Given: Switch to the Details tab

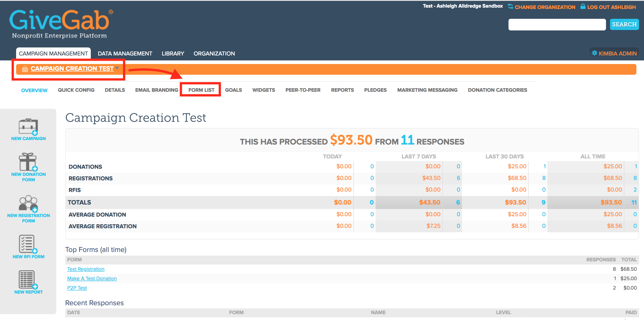Looking at the screenshot, I should [115, 90].
